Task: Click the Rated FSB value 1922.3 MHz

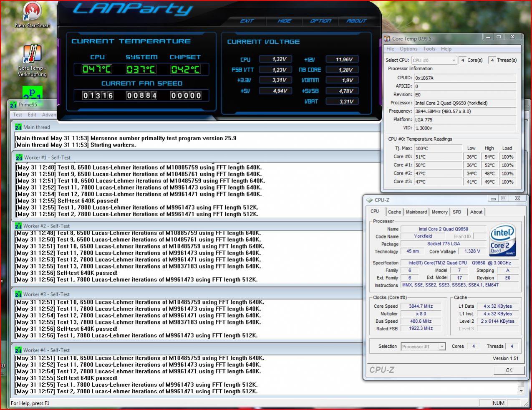Action: [421, 329]
